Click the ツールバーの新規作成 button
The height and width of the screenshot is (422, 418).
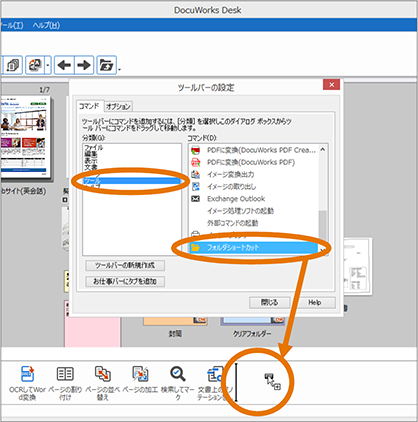coord(125,265)
